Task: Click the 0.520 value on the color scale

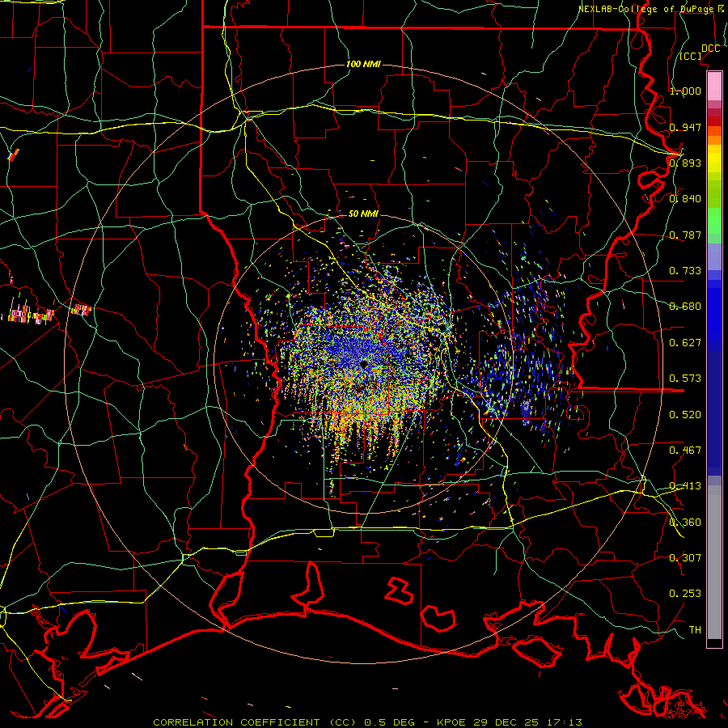Action: (685, 414)
